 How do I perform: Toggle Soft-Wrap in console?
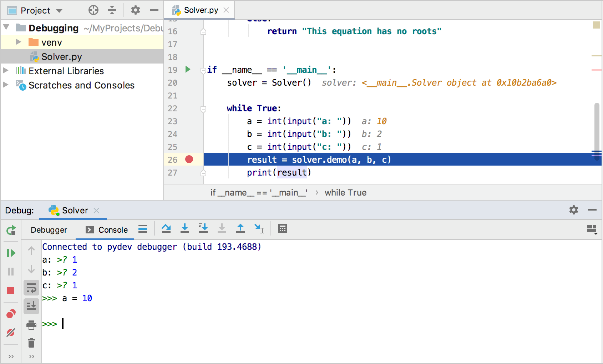pos(31,288)
